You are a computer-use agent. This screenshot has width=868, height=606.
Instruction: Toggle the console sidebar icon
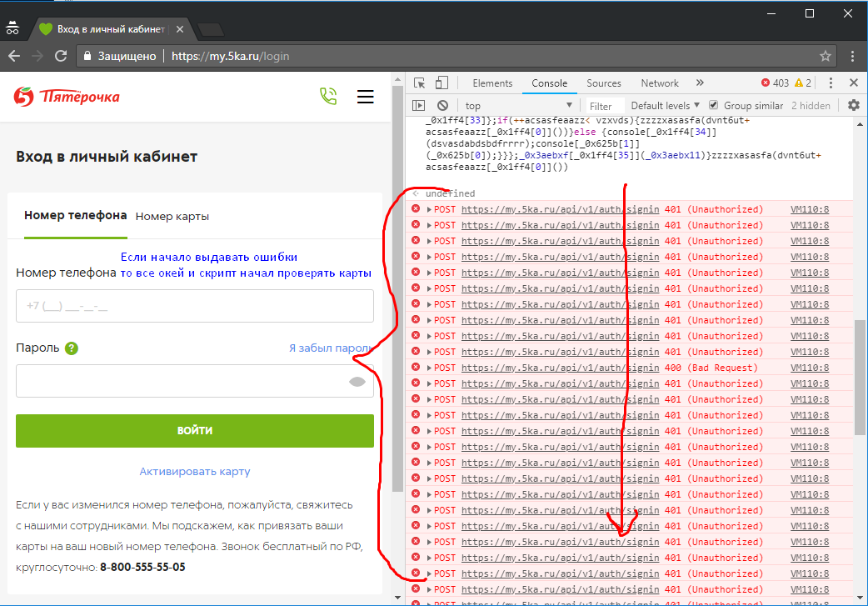point(418,105)
